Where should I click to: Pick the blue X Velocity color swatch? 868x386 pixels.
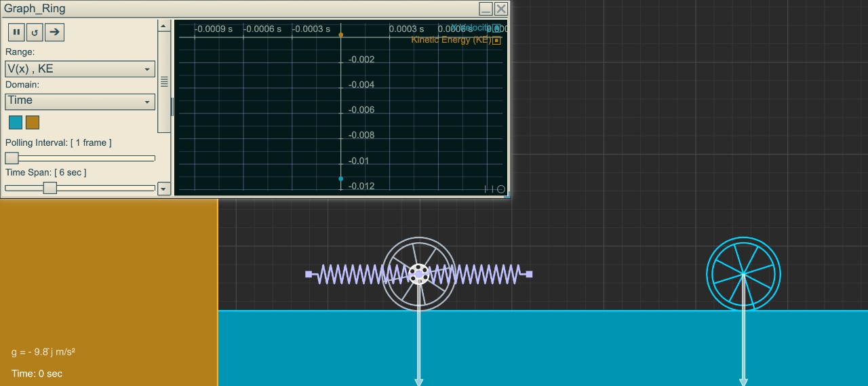pyautogui.click(x=16, y=122)
